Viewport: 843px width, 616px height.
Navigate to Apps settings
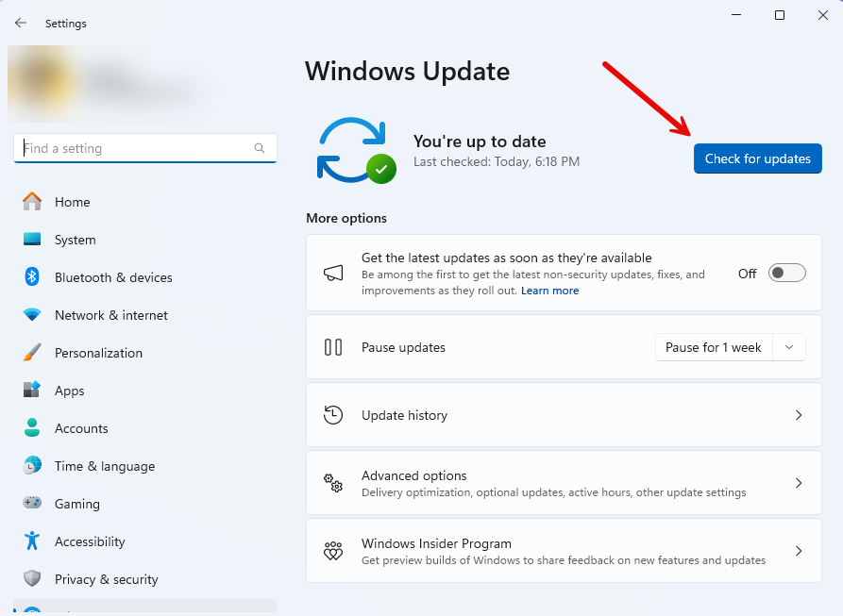coord(145,391)
